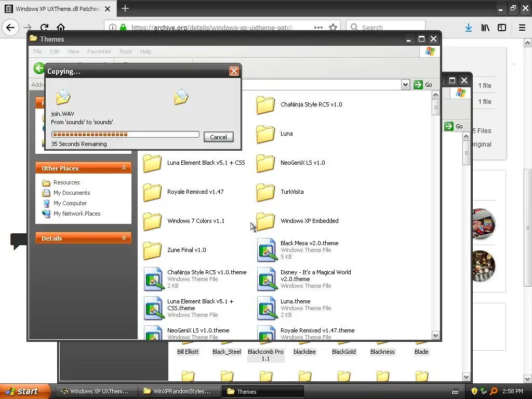Select Luna Element Black v5.1 + CSS.theme icon

[x=153, y=309]
